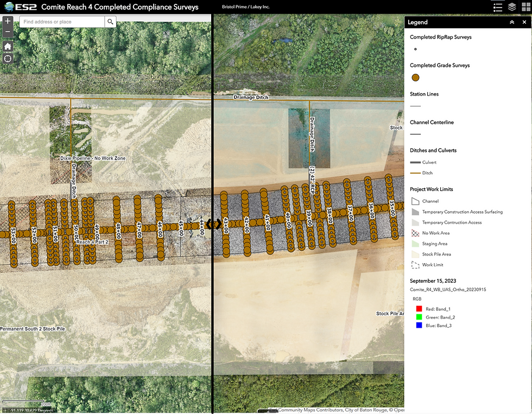Click station label 46+00 on the map

[x=160, y=229]
